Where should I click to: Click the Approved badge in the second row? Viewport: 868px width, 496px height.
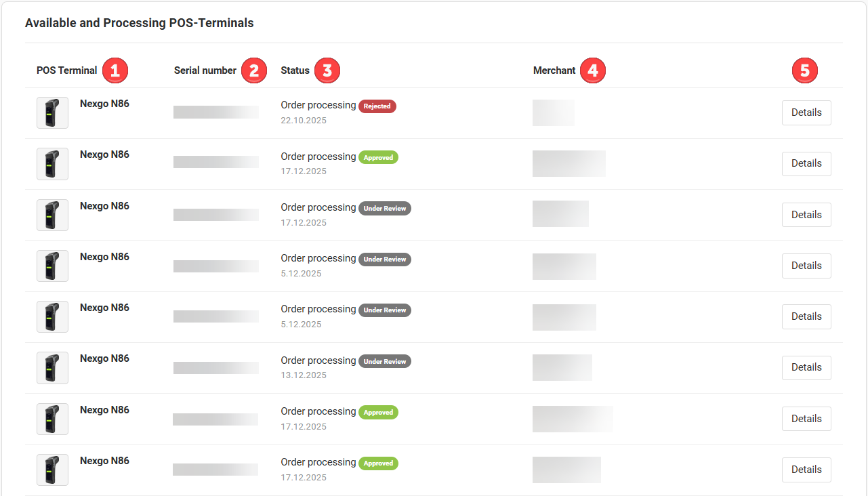click(378, 157)
